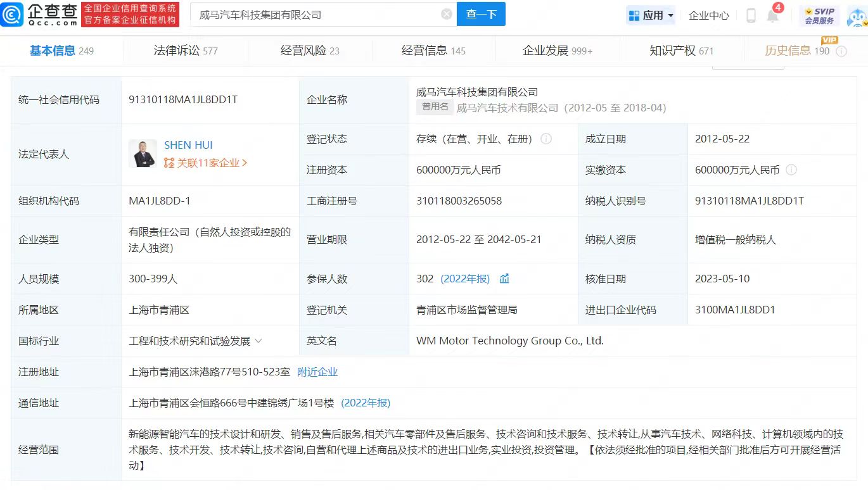Click the mobile phone icon in header
868x490 pixels.
coord(751,15)
